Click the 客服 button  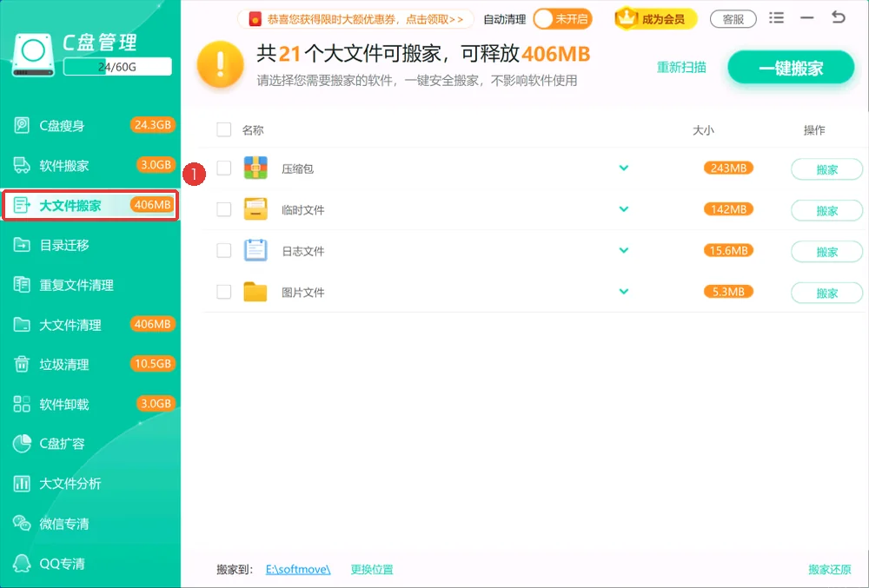[x=733, y=19]
